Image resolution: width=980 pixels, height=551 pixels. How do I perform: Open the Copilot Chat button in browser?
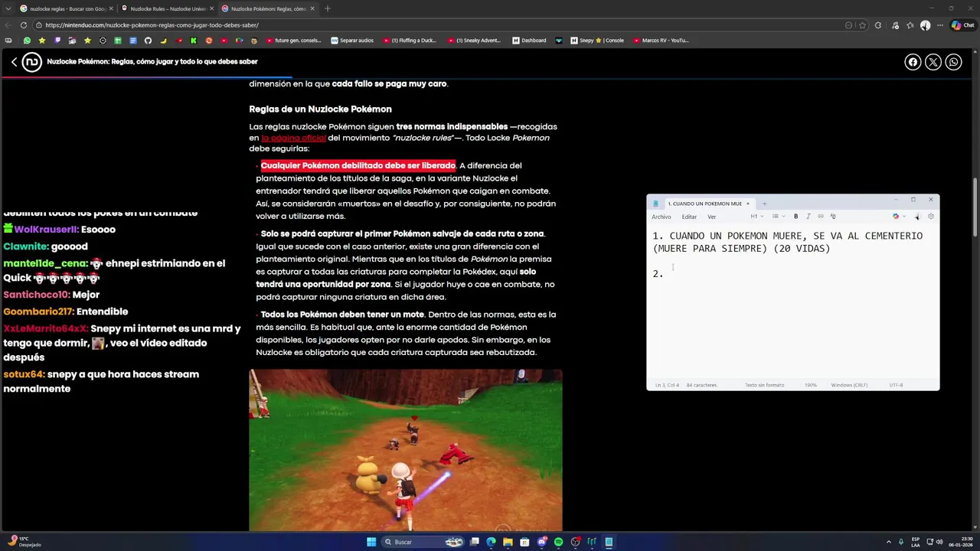click(963, 25)
